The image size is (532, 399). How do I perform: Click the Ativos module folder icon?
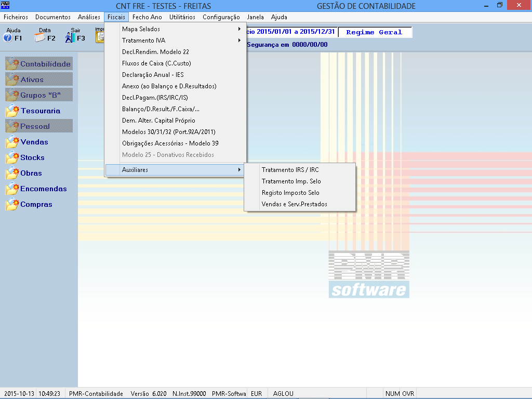pos(12,79)
